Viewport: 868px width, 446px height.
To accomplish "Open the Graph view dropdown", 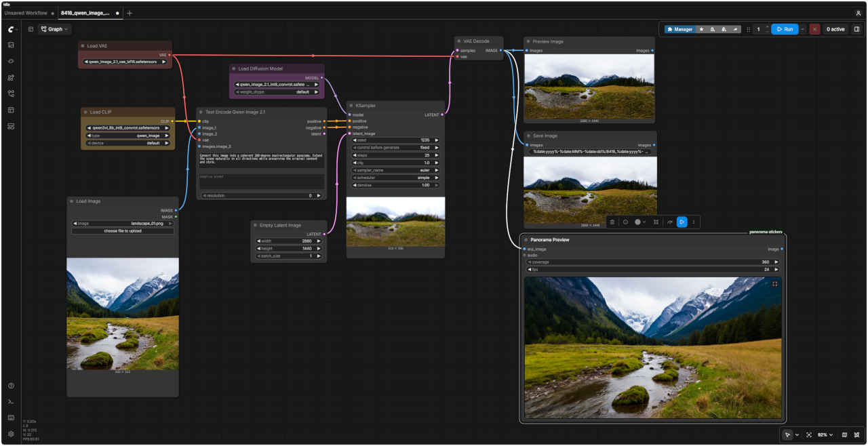I will [x=55, y=29].
